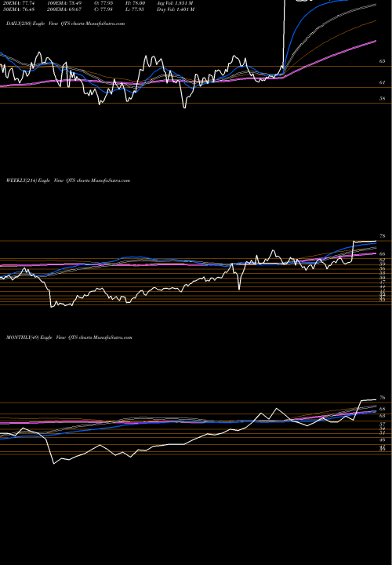Click the WEEKLY(214) Eagle View chart title
Viewport: 392px width, 565px height.
tap(68, 180)
